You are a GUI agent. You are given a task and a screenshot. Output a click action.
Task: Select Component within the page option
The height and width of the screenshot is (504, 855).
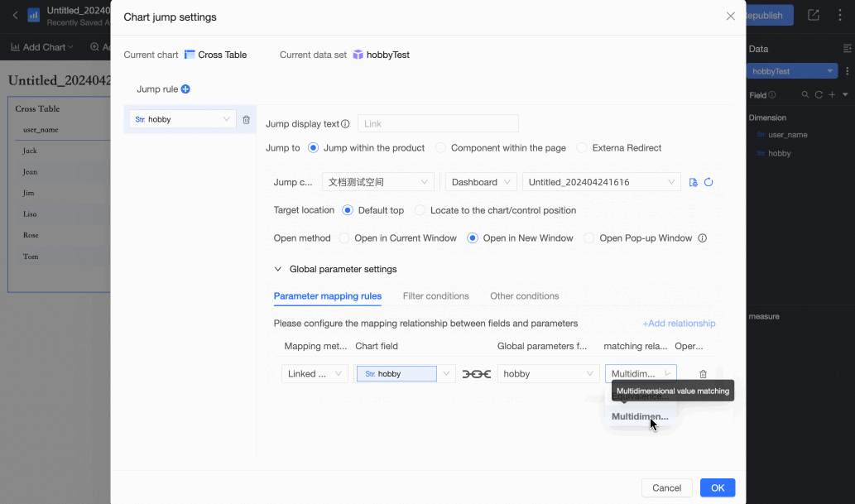[441, 148]
